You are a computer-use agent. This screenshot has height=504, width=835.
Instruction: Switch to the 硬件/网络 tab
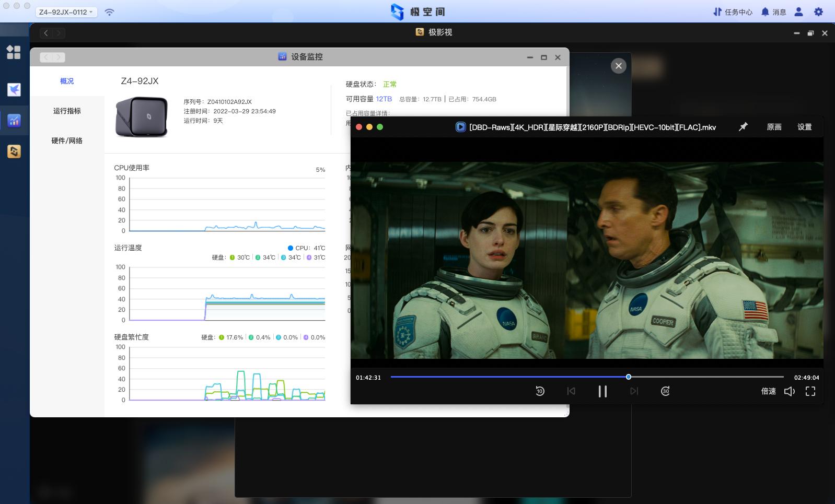tap(67, 140)
